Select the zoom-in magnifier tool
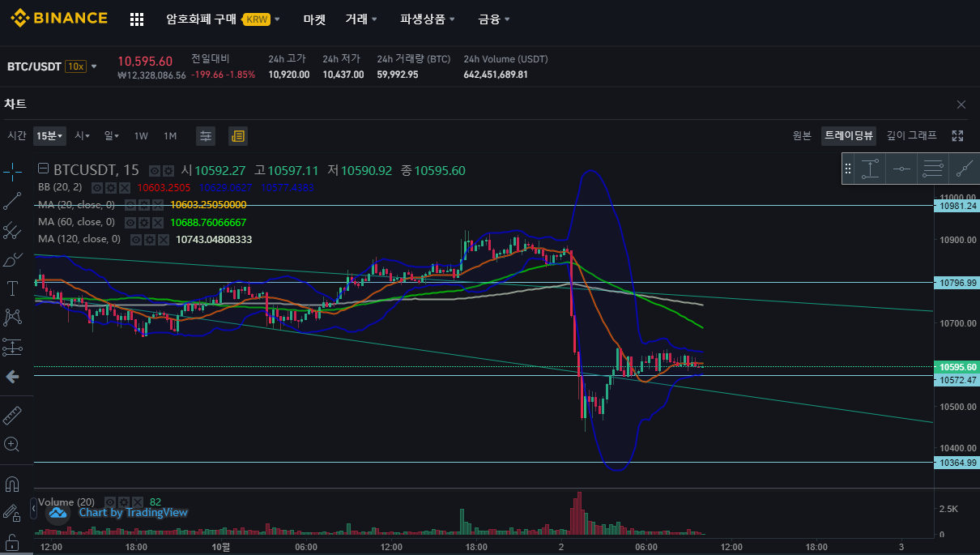Viewport: 980px width, 555px height. (12, 444)
